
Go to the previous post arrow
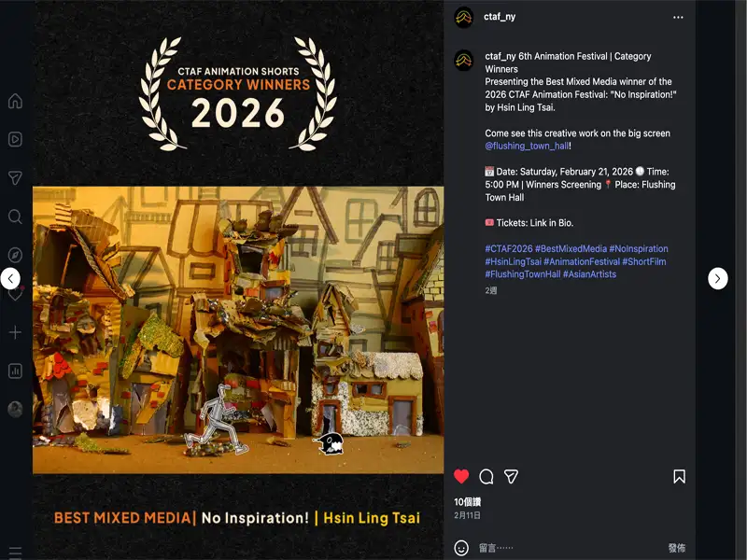point(10,278)
